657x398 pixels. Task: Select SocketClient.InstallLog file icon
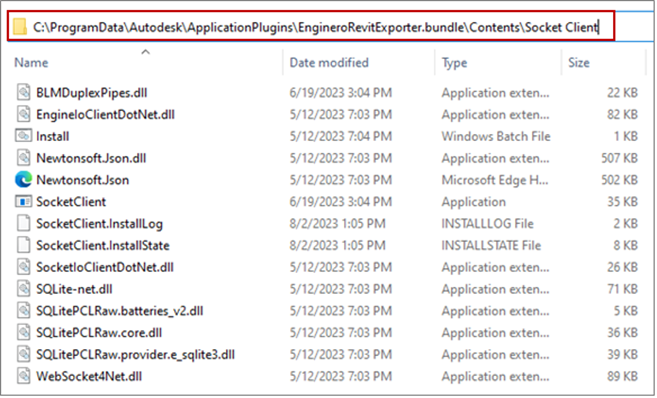pos(23,223)
